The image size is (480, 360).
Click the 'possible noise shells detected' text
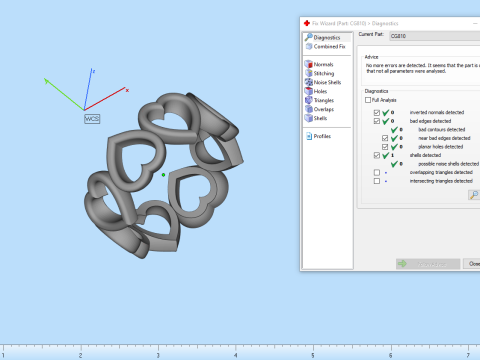point(449,164)
